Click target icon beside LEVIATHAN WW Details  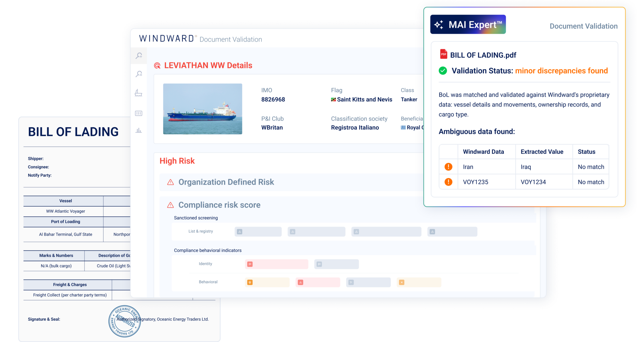pyautogui.click(x=157, y=66)
